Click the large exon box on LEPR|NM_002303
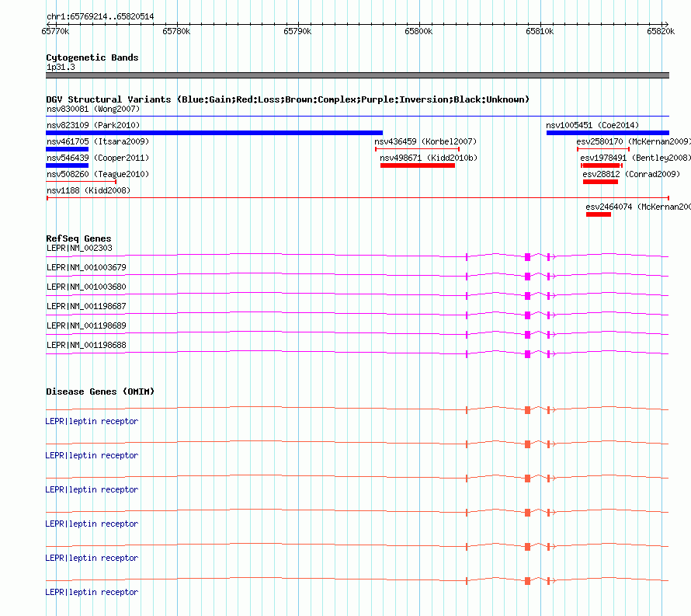Viewport: 691px width, 616px height. click(527, 257)
